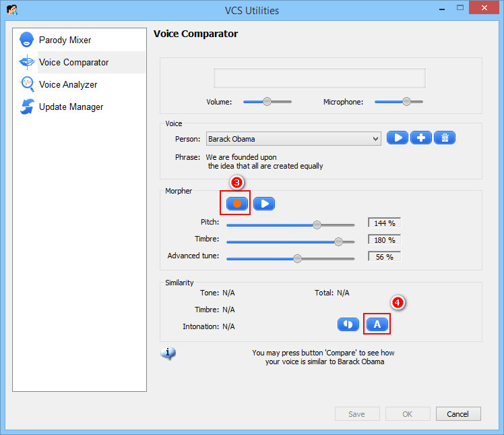Start recording with the orange record button
Screen dimensions: 504x435
pyautogui.click(x=237, y=204)
